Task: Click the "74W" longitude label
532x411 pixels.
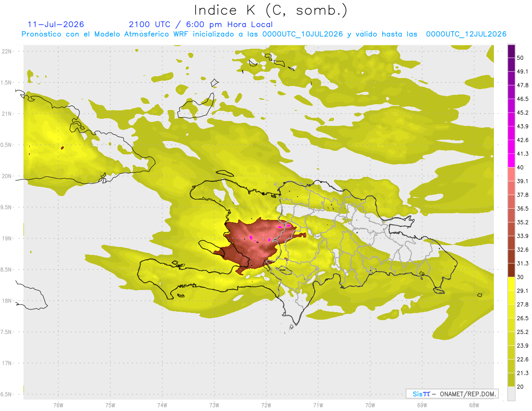Action: [162, 405]
